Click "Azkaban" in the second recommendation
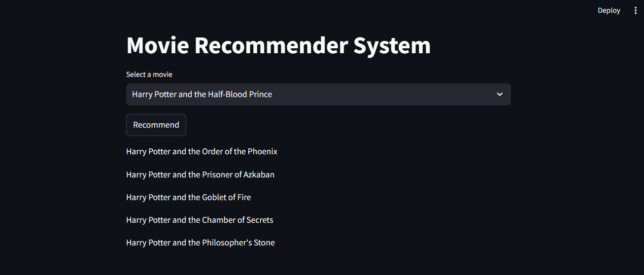 (259, 174)
